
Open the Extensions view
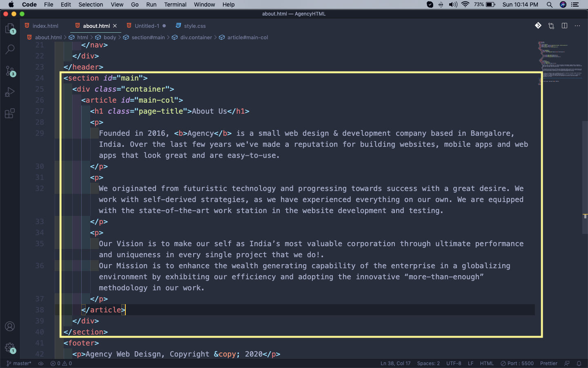(10, 113)
